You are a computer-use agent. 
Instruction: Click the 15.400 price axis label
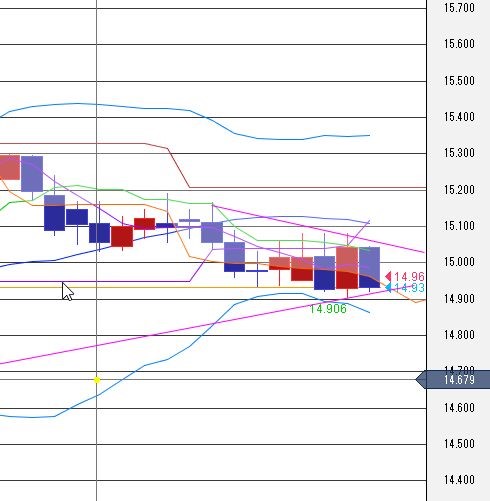[459, 117]
